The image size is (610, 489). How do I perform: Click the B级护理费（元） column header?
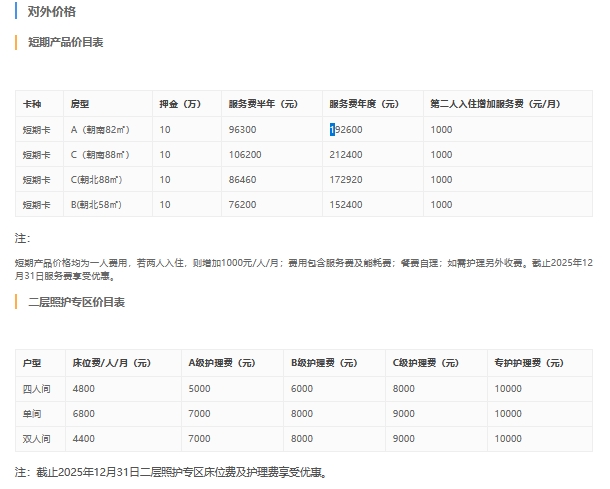click(324, 363)
